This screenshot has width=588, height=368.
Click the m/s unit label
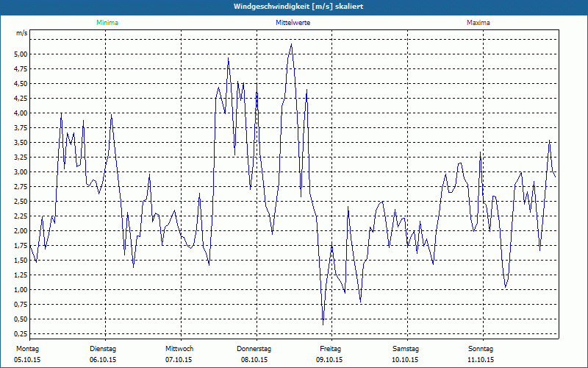(x=22, y=33)
